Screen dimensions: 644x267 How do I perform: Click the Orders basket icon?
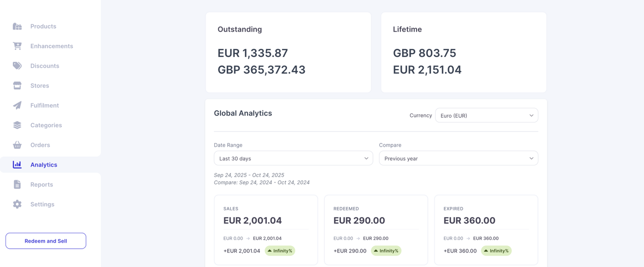coord(17,145)
